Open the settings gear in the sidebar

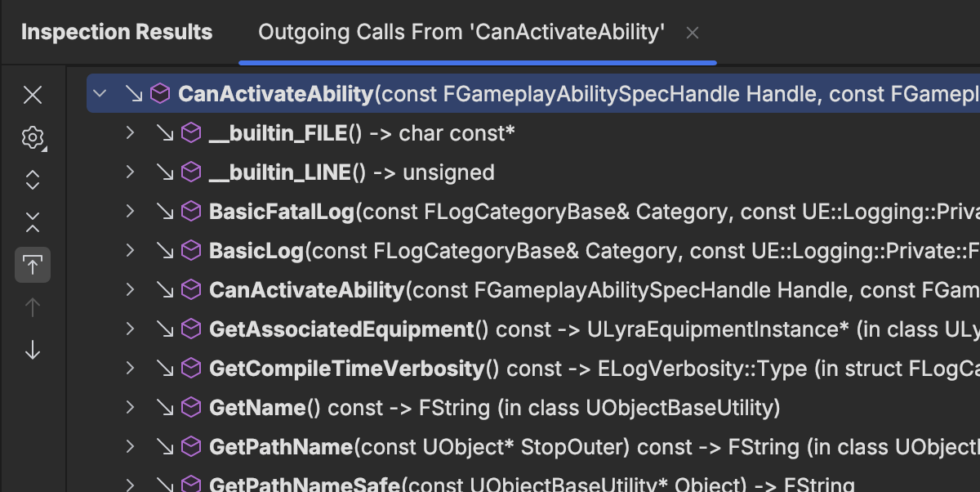33,137
